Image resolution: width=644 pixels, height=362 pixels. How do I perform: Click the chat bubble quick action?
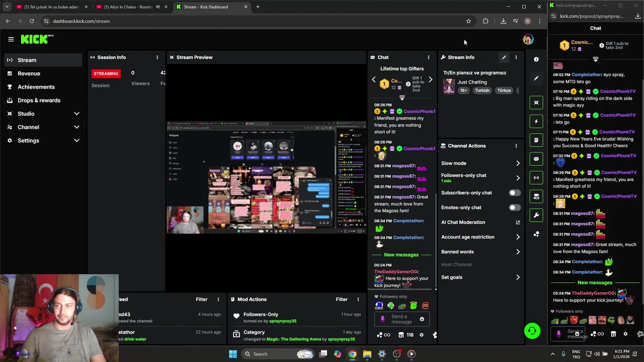coord(536,159)
